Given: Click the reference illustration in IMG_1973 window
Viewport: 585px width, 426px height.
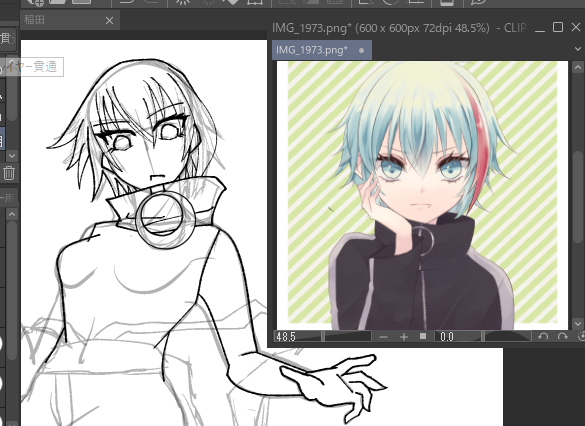Looking at the screenshot, I should tap(422, 195).
